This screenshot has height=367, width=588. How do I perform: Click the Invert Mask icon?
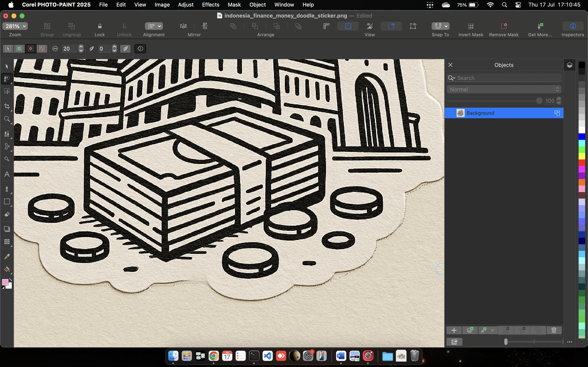click(x=471, y=26)
